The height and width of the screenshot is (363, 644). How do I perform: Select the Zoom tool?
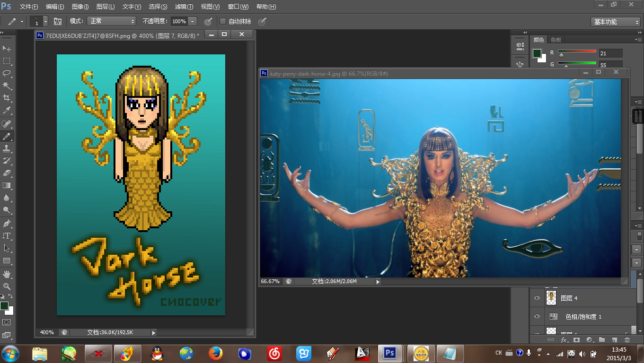point(7,286)
